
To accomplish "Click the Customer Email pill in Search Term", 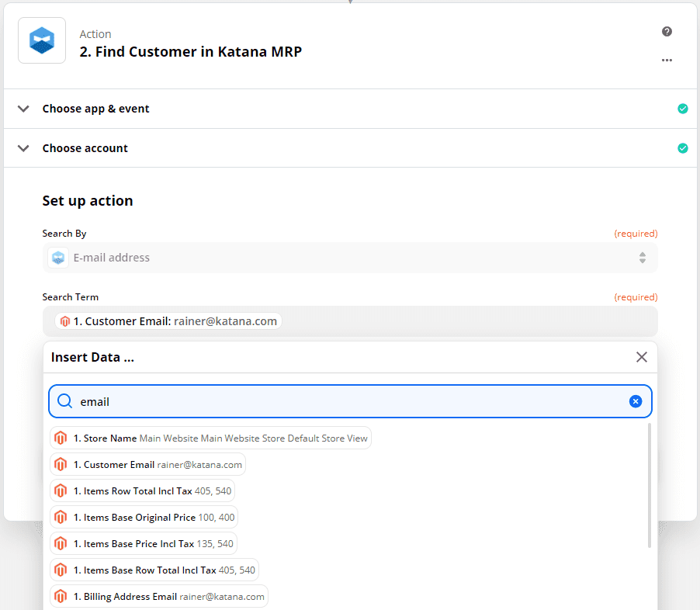I will 168,321.
